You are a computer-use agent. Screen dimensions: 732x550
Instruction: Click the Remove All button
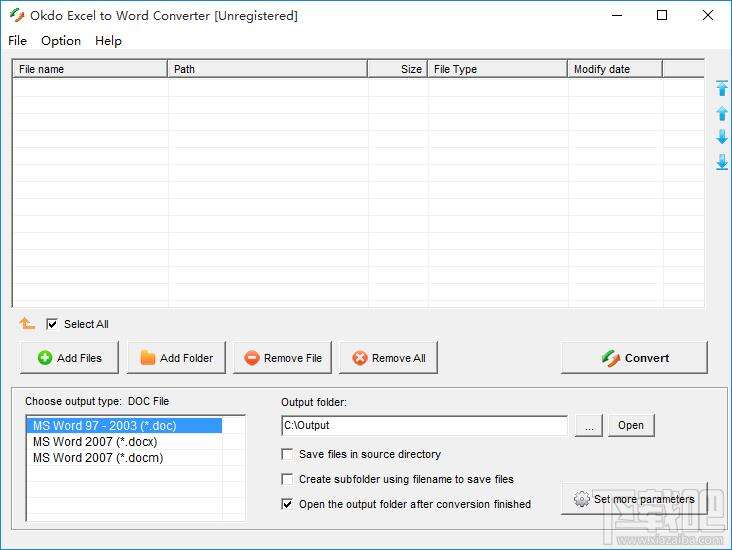click(388, 358)
